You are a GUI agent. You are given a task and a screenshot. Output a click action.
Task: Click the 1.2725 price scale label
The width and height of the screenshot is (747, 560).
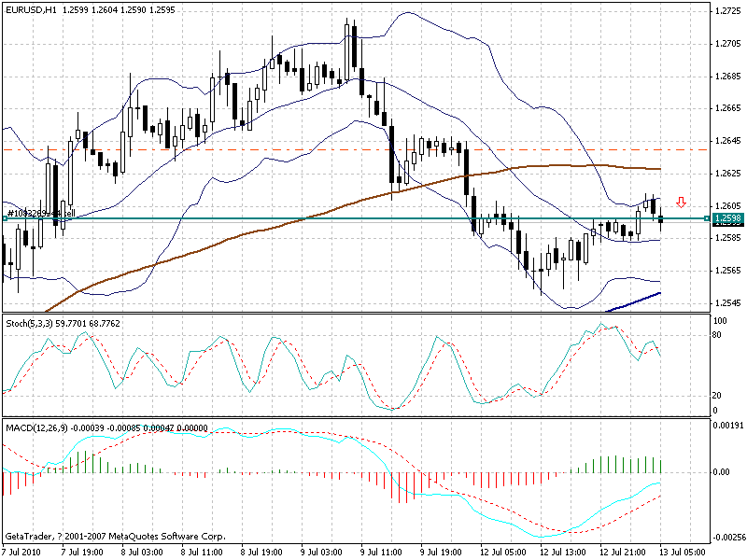click(x=728, y=11)
